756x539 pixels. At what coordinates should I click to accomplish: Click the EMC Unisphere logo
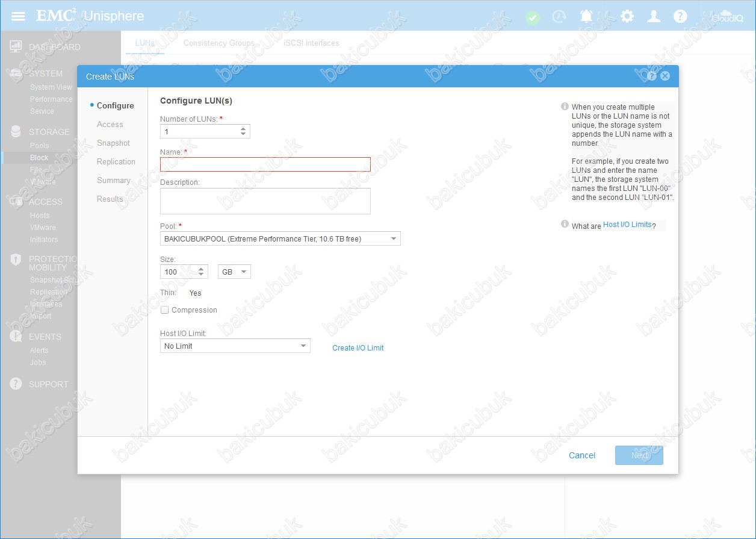(x=90, y=16)
